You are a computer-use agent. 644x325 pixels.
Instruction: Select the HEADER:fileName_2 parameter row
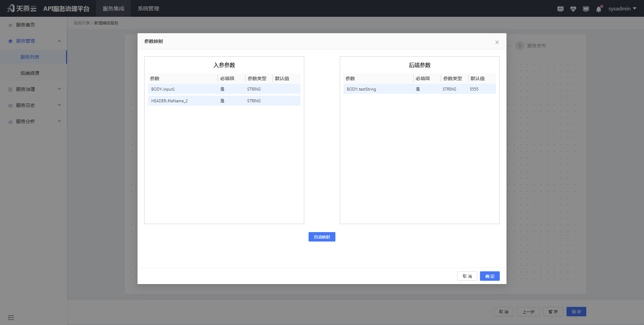point(224,101)
